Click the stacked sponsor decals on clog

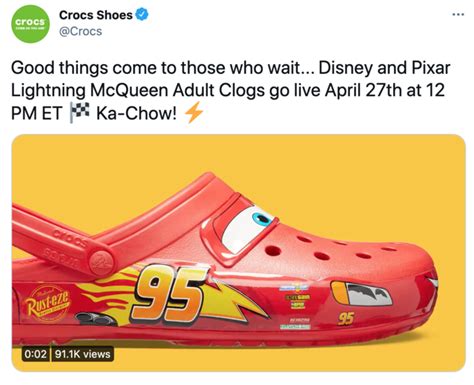[x=295, y=307]
